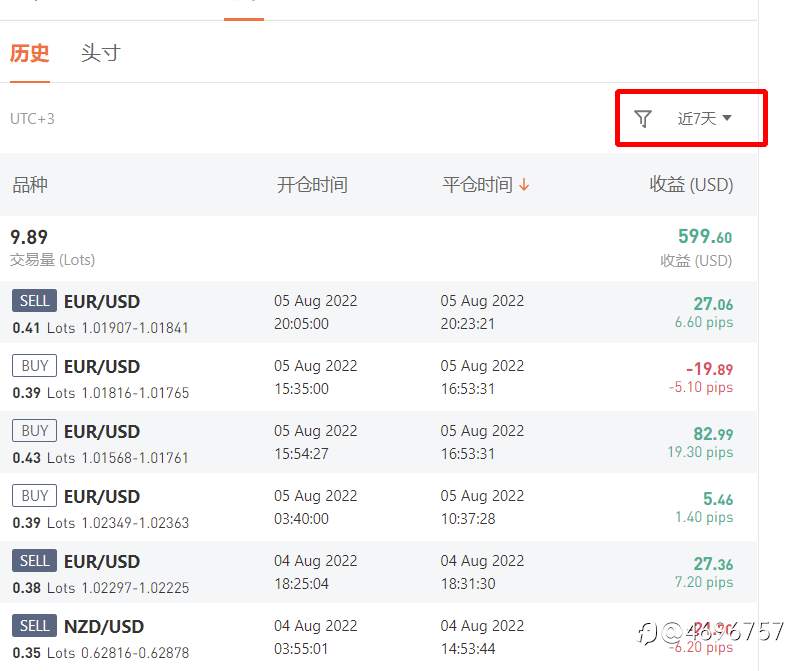Click SELL badge on 0.38 lots EUR/USD
Viewport: 792px width, 671px height.
34,561
